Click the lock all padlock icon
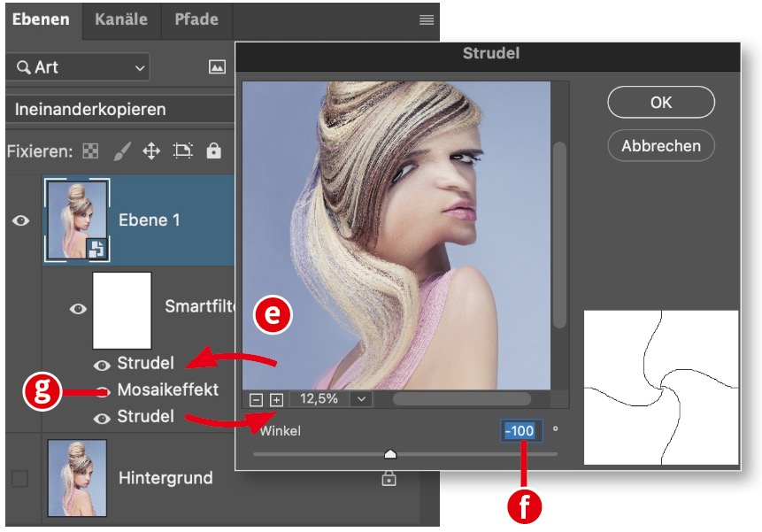The image size is (762, 532). click(x=214, y=150)
